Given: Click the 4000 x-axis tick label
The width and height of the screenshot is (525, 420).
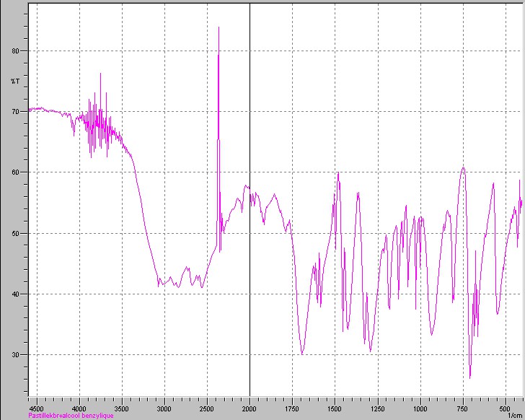Looking at the screenshot, I should [x=79, y=408].
